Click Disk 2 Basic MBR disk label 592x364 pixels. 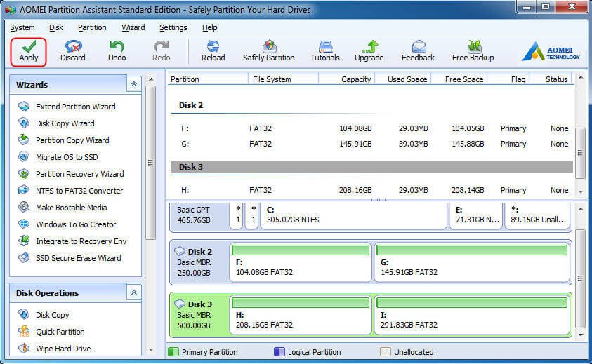pyautogui.click(x=199, y=262)
